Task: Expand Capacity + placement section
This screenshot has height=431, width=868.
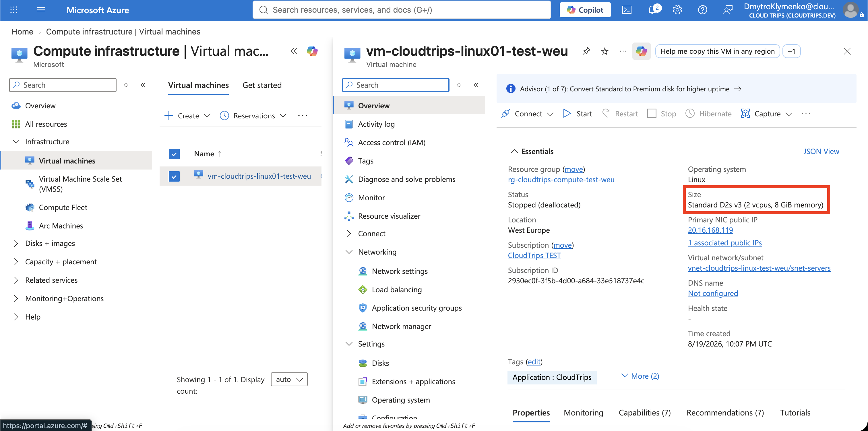Action: click(16, 262)
